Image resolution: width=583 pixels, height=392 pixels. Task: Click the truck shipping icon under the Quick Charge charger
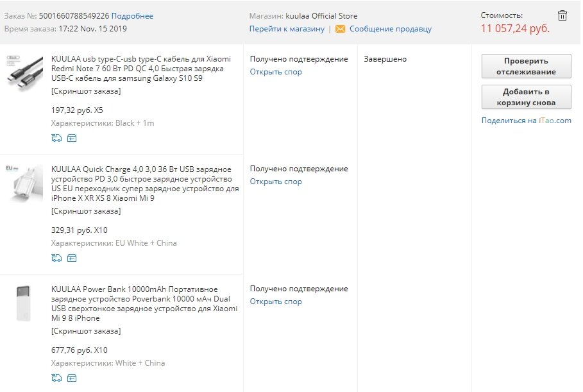(x=56, y=258)
